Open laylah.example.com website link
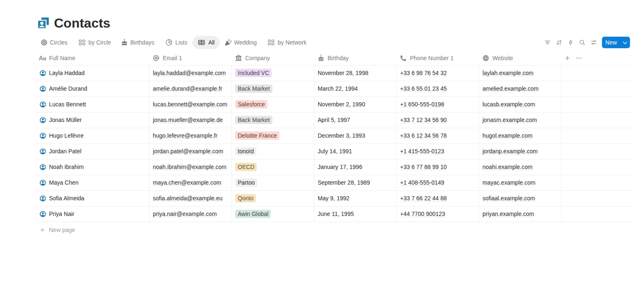The width and height of the screenshot is (644, 286). click(x=508, y=73)
